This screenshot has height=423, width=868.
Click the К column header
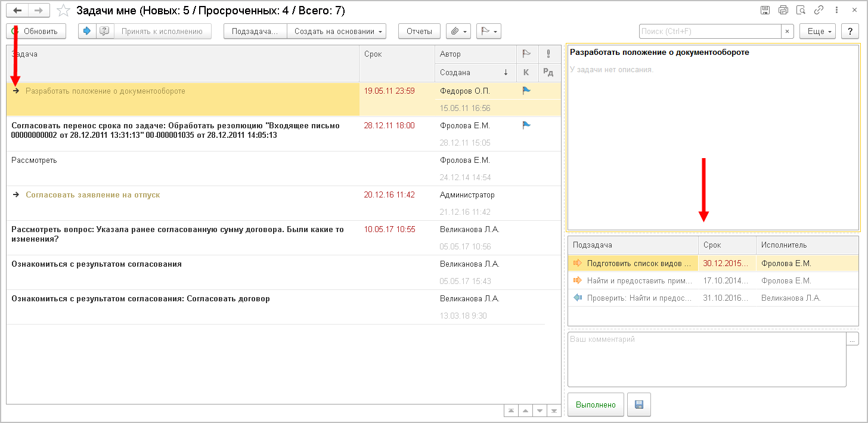pos(526,72)
